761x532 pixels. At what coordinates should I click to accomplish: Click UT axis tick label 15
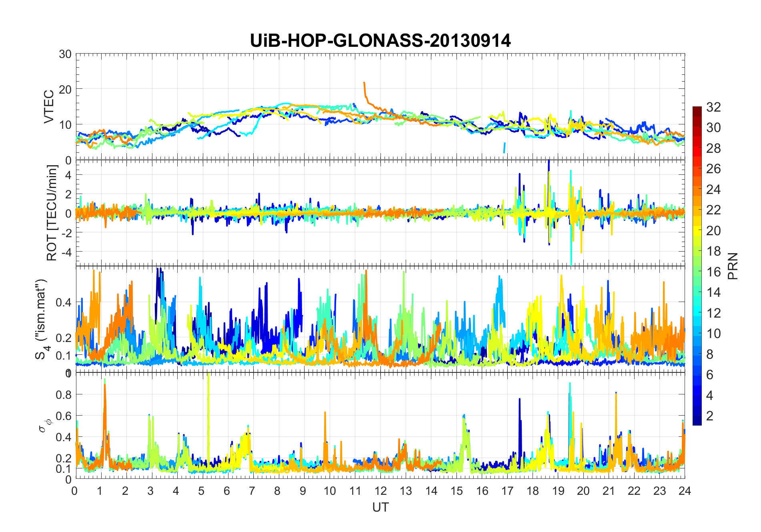pos(457,491)
